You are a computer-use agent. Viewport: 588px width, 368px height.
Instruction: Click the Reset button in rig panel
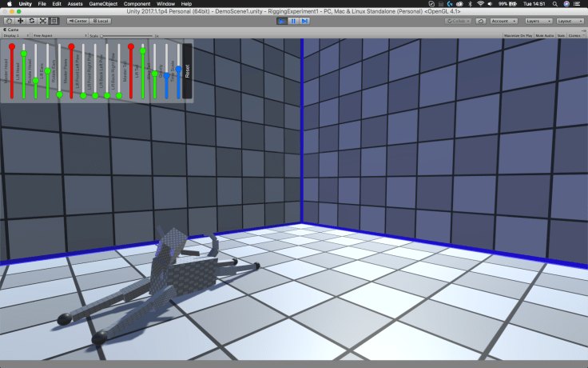(x=187, y=71)
